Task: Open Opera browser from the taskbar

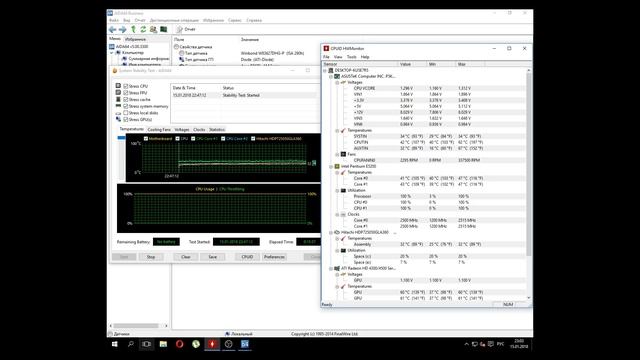Action: coord(180,344)
